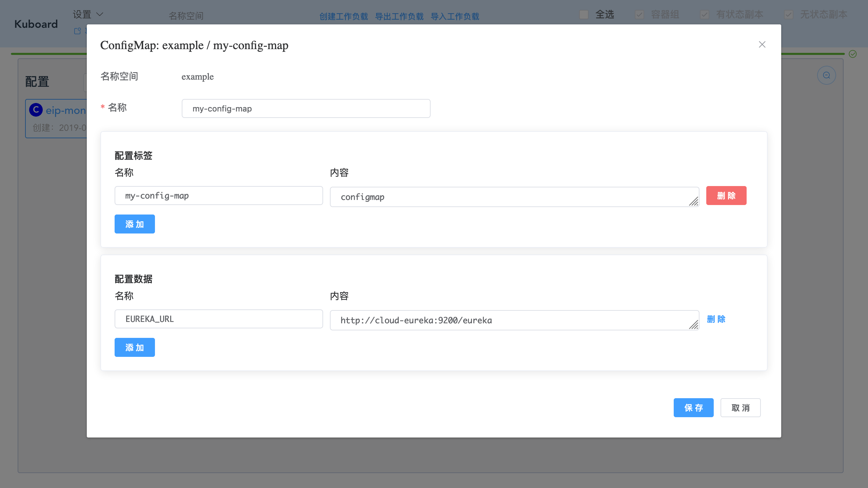Uncheck the 有状态副本 checkbox
The image size is (868, 488).
coord(705,15)
